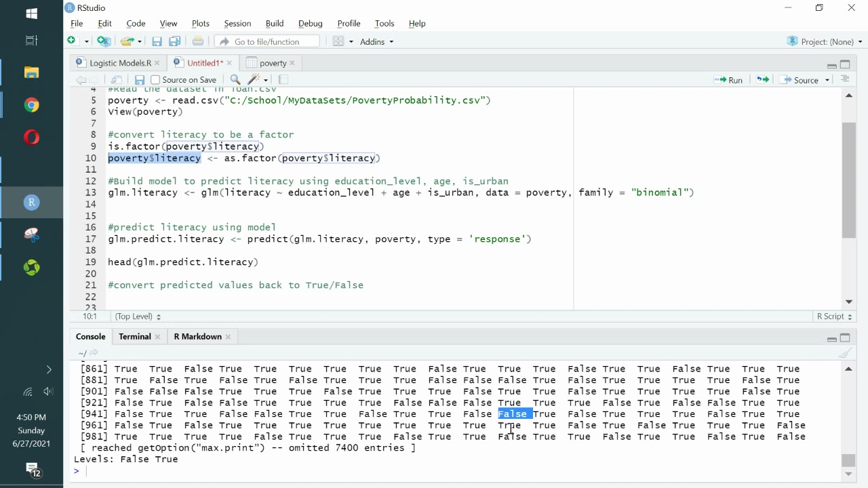The height and width of the screenshot is (488, 868).
Task: Close the Terminal tab
Action: pos(157,337)
